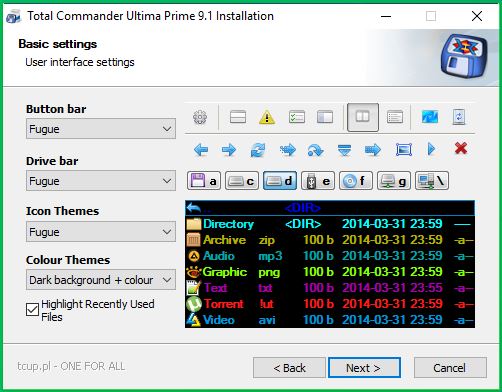Screen dimensions: 502x392
Task: Click the blue refresh arrows icon
Action: coord(258,150)
